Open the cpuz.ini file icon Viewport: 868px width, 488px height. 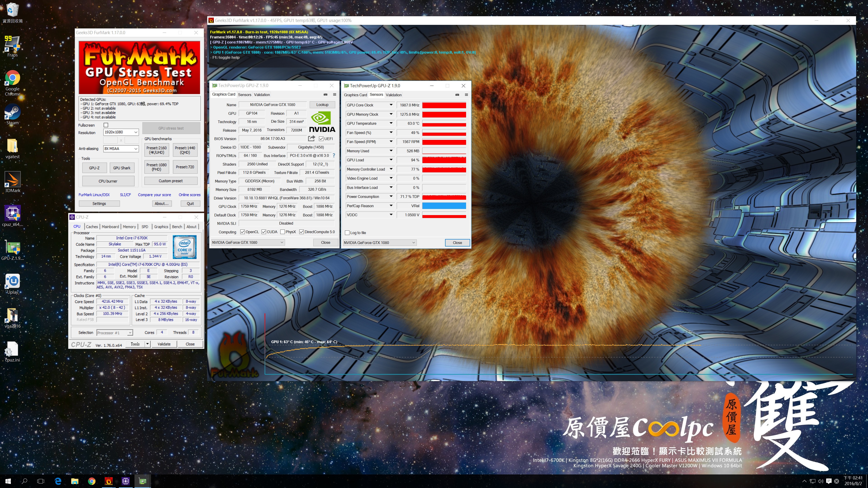[x=12, y=352]
